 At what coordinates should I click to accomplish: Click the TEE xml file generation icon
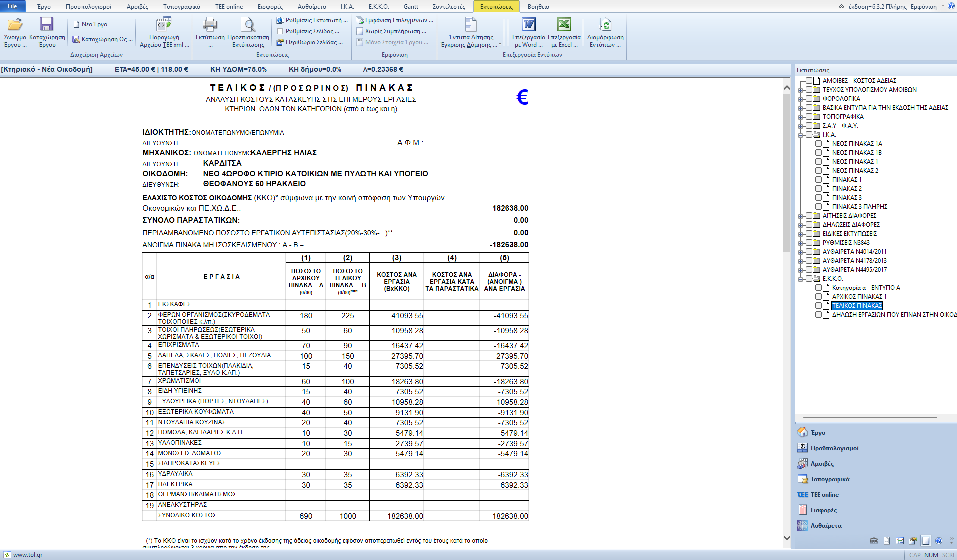coord(164,25)
